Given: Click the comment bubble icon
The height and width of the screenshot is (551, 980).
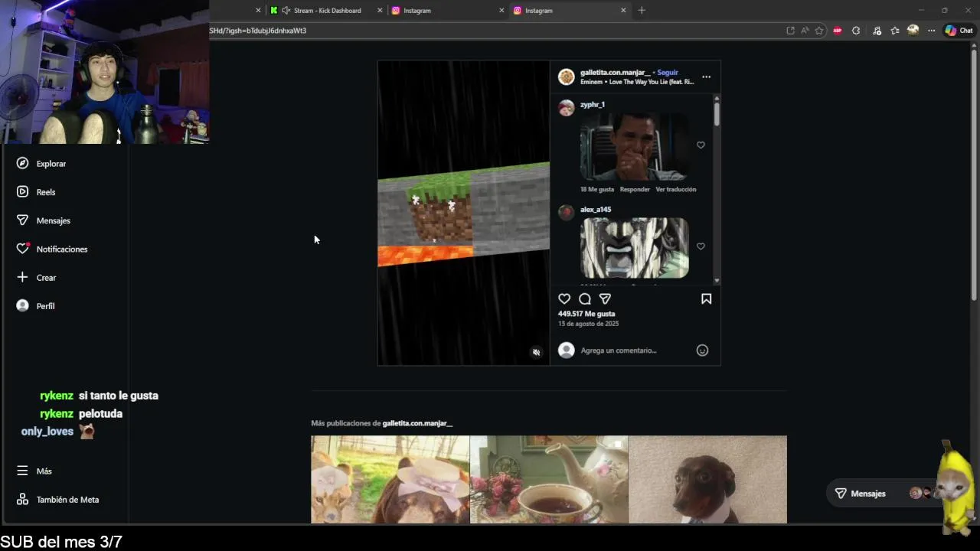Looking at the screenshot, I should point(585,298).
